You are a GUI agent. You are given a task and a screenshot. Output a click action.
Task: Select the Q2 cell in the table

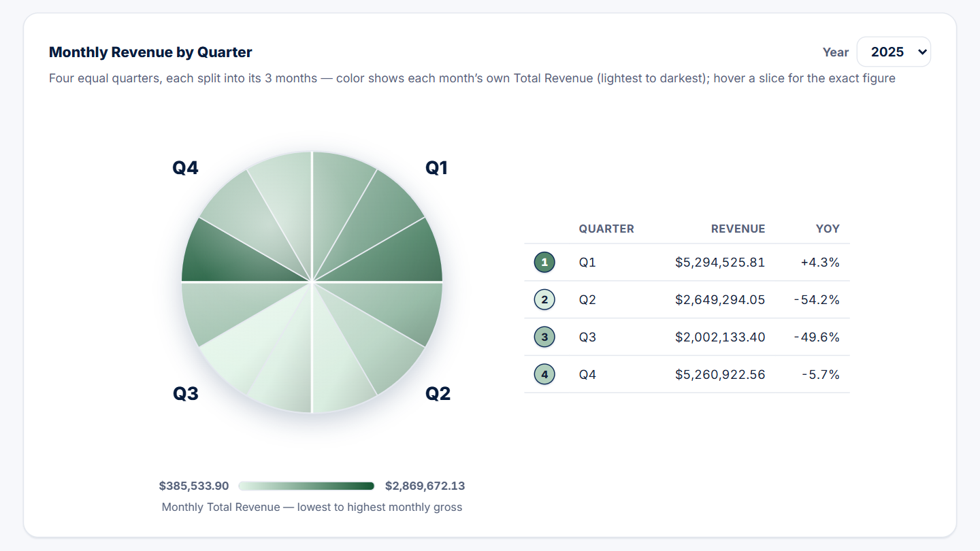pyautogui.click(x=587, y=299)
